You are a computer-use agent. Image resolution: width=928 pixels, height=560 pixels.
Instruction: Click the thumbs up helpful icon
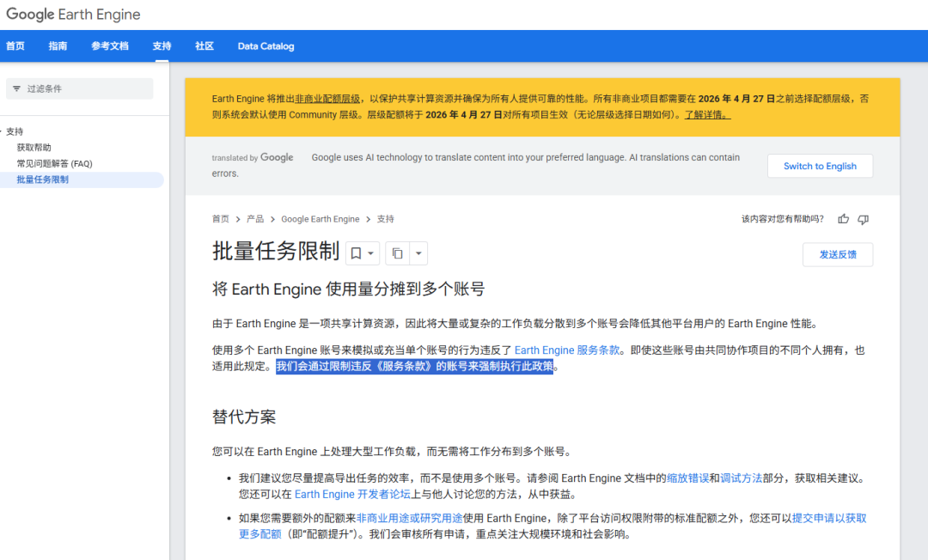click(x=844, y=219)
